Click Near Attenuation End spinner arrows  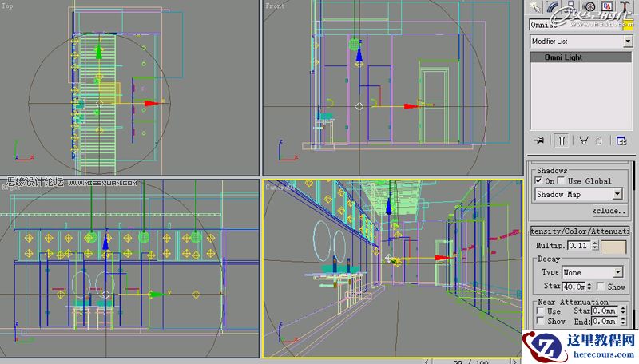[623, 321]
